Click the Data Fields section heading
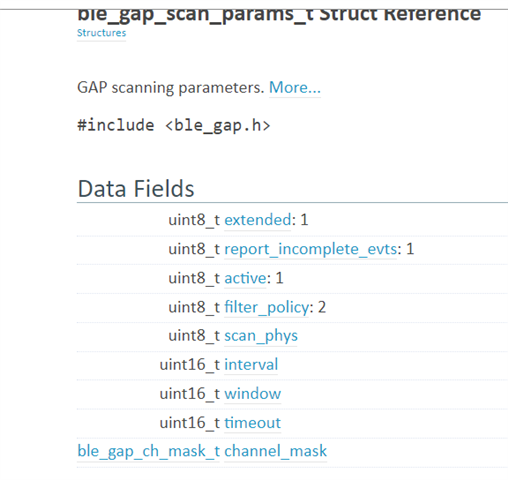The image size is (508, 480). pos(136,188)
